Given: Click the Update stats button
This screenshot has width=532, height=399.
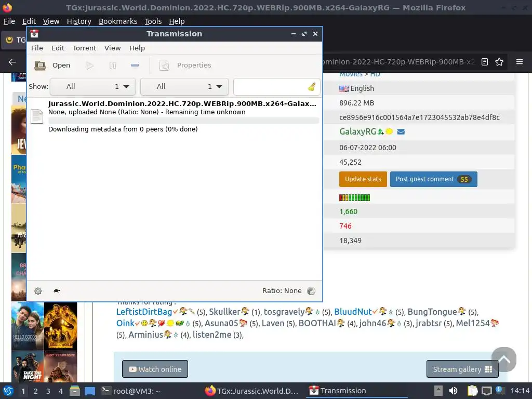Looking at the screenshot, I should (363, 179).
